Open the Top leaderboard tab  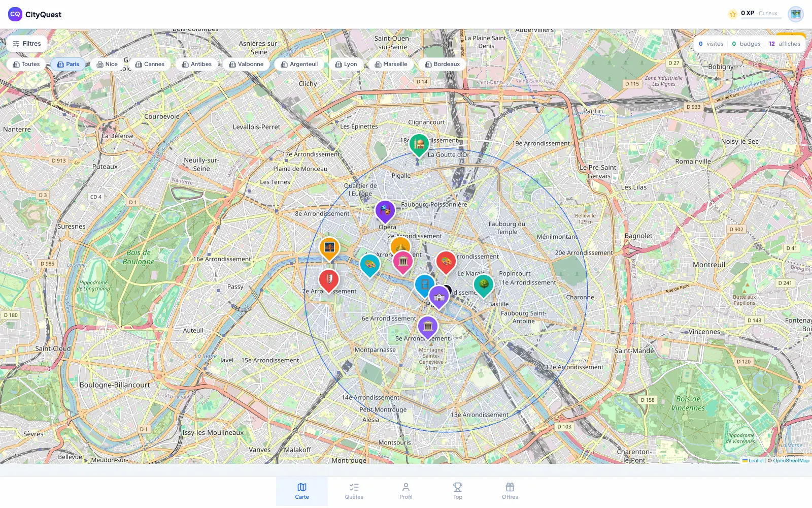pyautogui.click(x=458, y=491)
